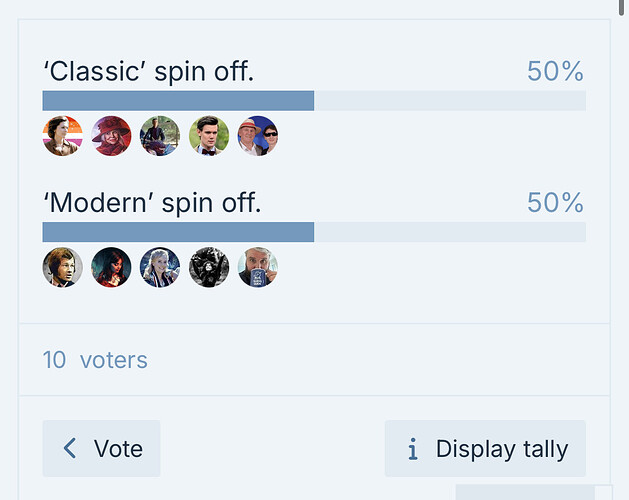This screenshot has height=500, width=629.
Task: Click the left chevron icon on the Vote button
Action: pos(70,448)
